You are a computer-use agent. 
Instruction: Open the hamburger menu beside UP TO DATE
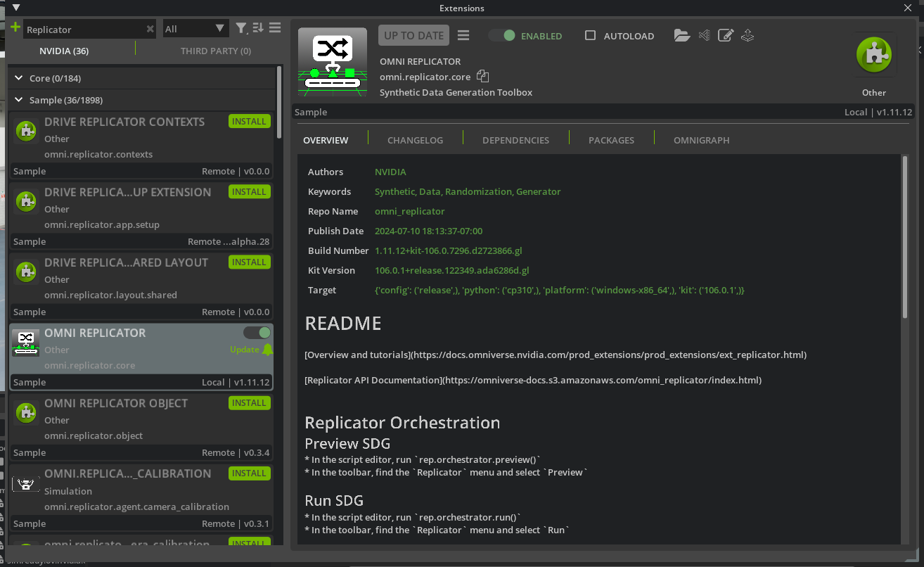click(463, 35)
